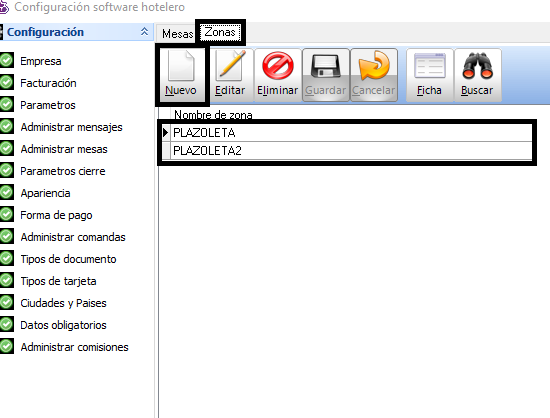Click the Cancelar orange arrow button
This screenshot has width=550, height=418.
374,75
